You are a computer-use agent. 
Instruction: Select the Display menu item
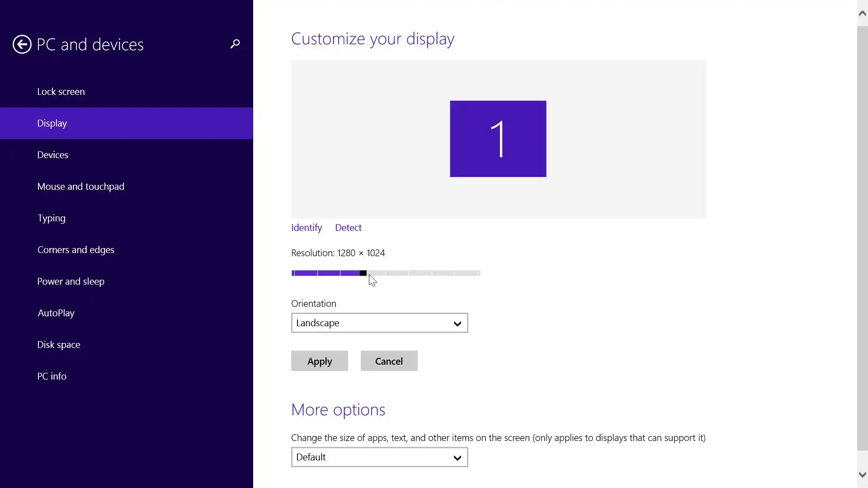52,123
